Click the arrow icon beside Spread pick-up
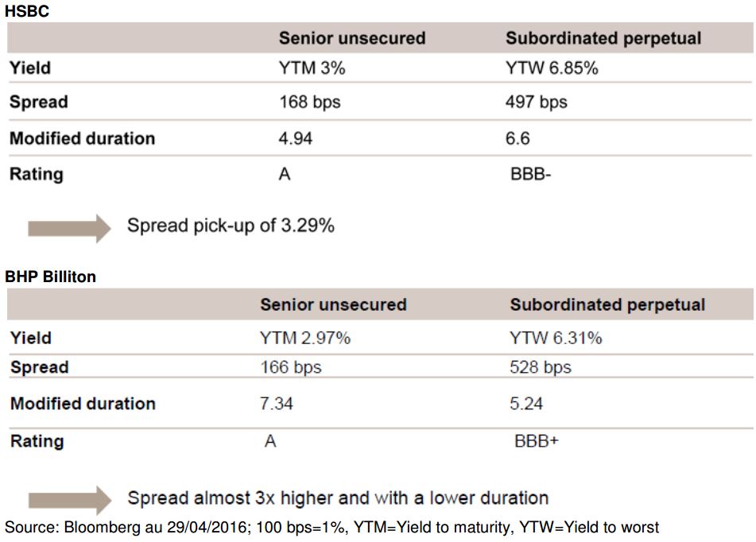 click(69, 228)
